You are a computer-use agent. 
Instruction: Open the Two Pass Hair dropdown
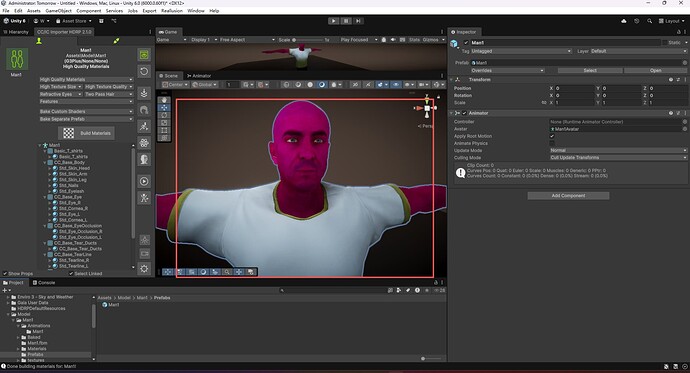(109, 94)
